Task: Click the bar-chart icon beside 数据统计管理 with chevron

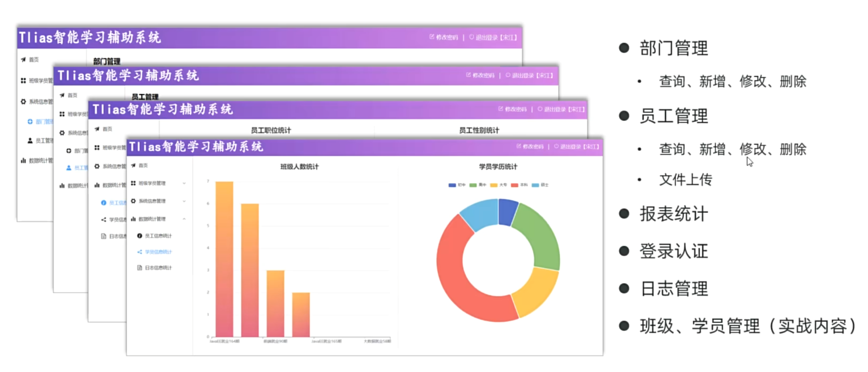Action: (133, 219)
